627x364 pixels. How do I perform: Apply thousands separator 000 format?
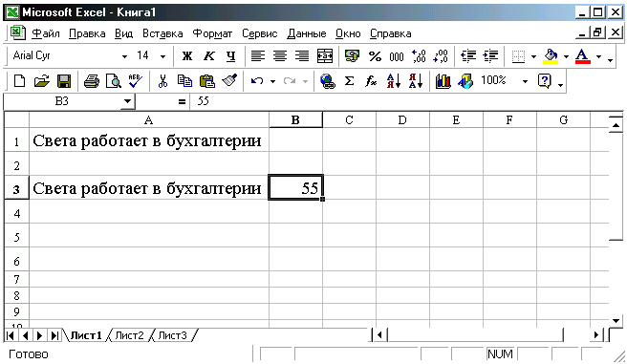[397, 56]
